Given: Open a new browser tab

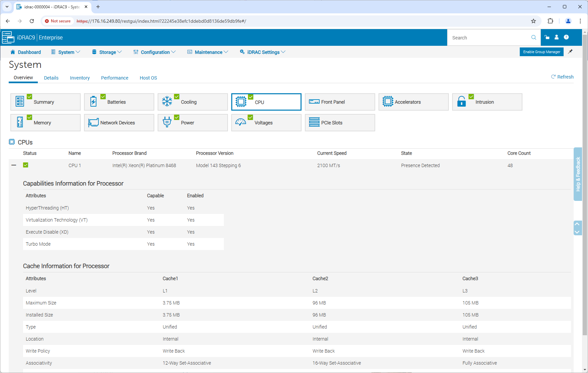Looking at the screenshot, I should pyautogui.click(x=98, y=7).
